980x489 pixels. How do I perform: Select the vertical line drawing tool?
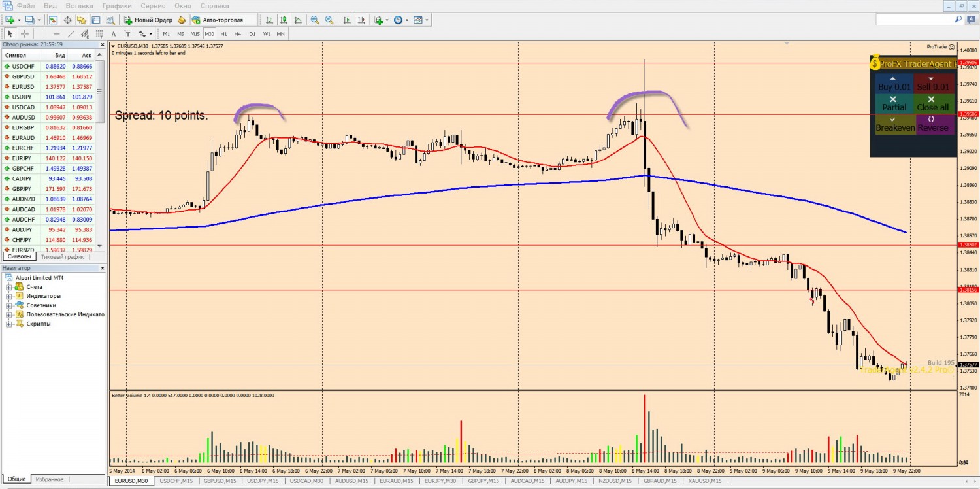pyautogui.click(x=42, y=34)
